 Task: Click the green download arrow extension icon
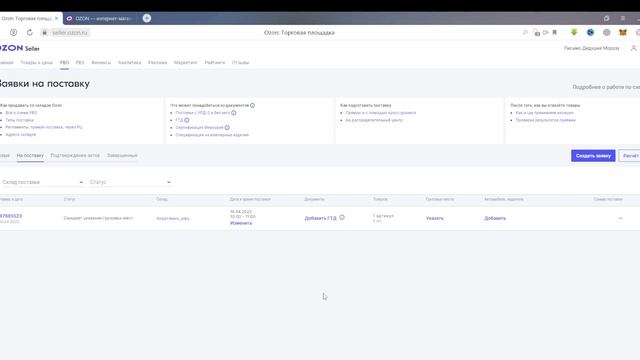574,32
